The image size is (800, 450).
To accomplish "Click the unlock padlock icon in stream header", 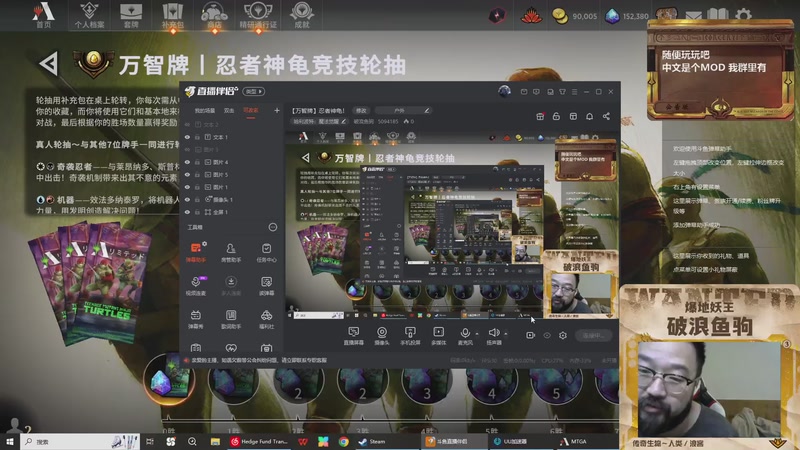I will coord(556,116).
